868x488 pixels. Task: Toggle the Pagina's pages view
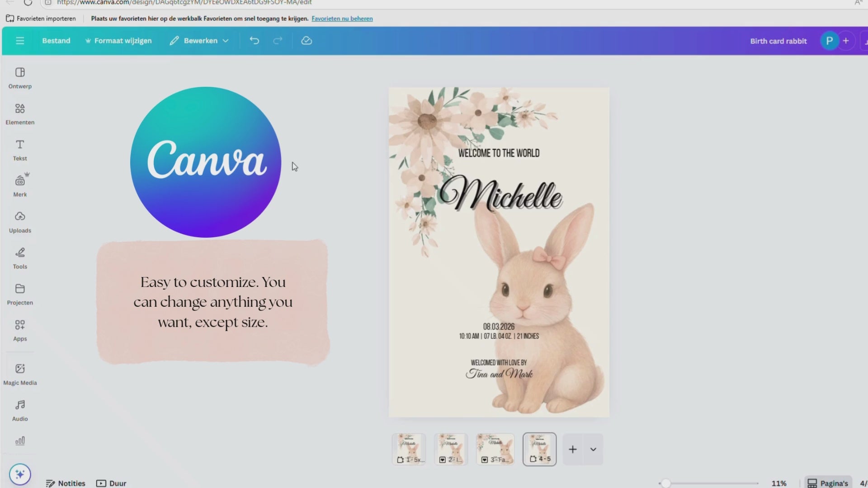tap(828, 483)
